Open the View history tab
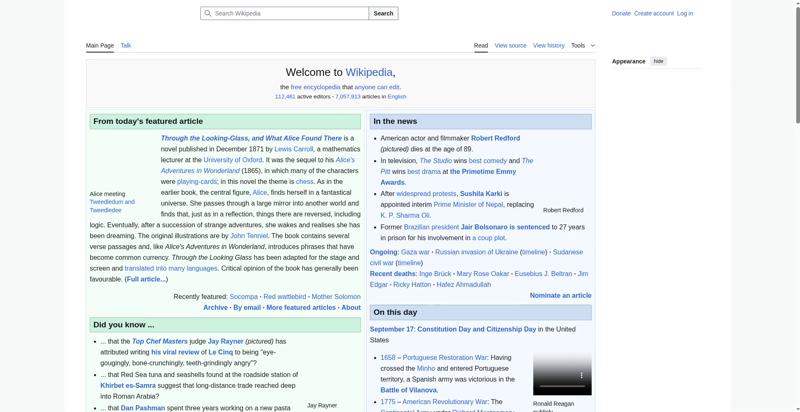The width and height of the screenshot is (800, 412). [x=548, y=45]
